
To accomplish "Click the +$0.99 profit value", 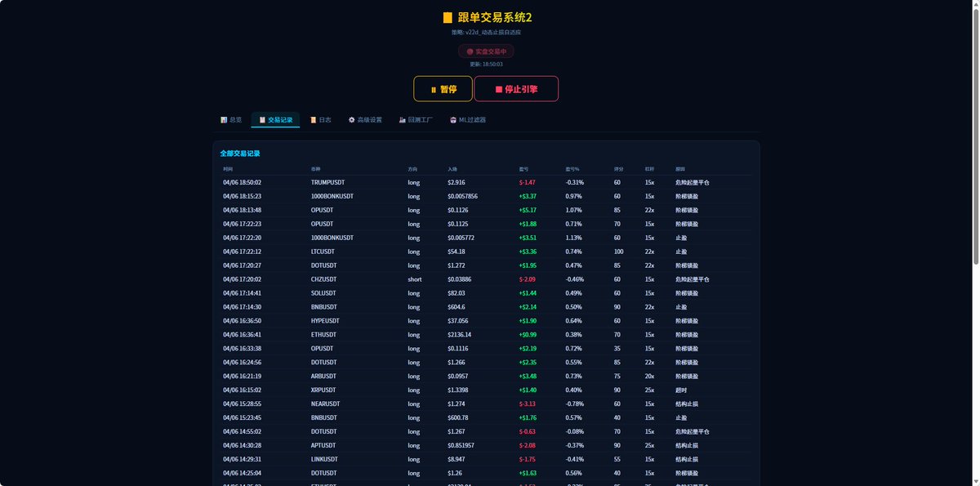I will (528, 335).
